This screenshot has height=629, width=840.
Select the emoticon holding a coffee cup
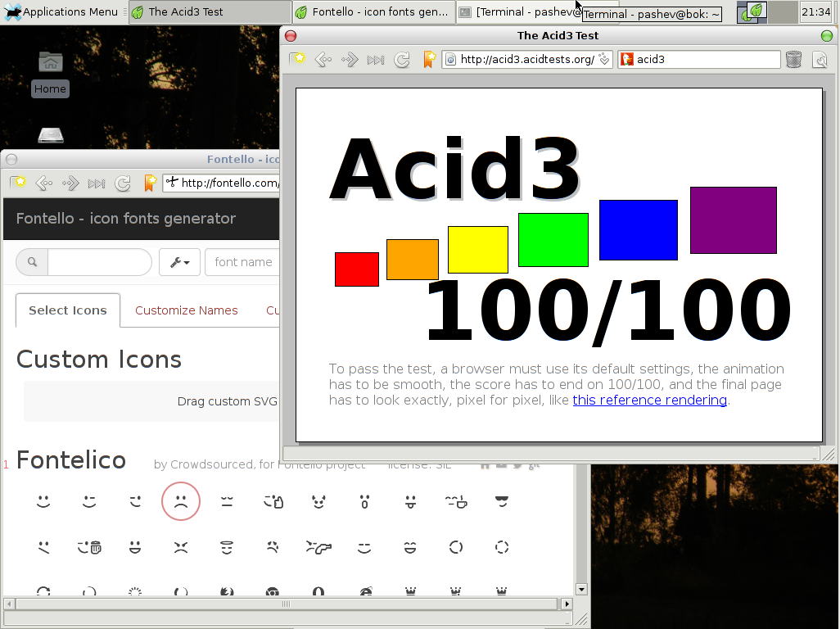point(456,501)
